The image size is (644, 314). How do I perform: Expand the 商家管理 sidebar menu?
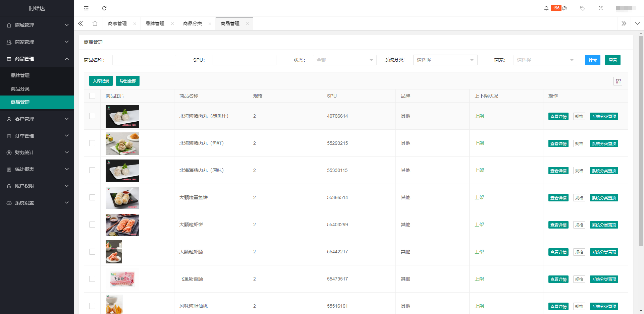pos(37,42)
